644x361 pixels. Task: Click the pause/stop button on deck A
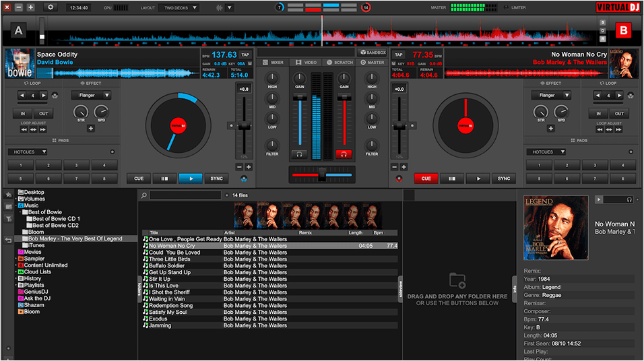click(x=164, y=178)
